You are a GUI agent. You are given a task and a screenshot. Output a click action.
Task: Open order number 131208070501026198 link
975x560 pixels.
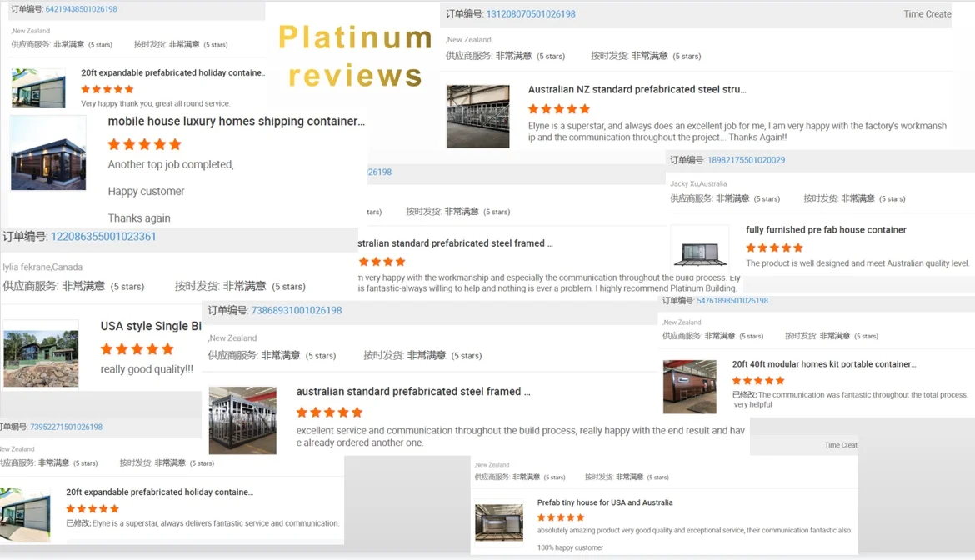coord(530,13)
